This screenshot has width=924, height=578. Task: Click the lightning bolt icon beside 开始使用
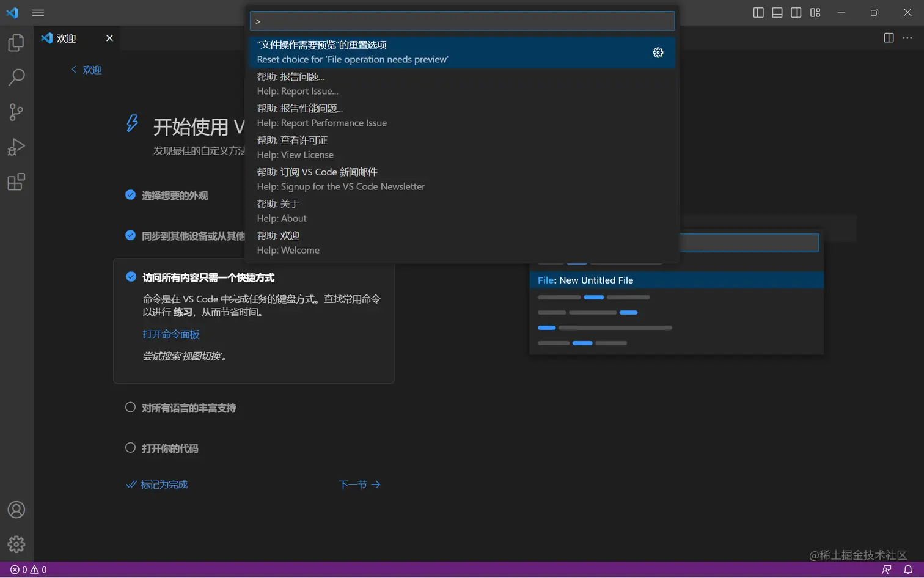click(132, 123)
